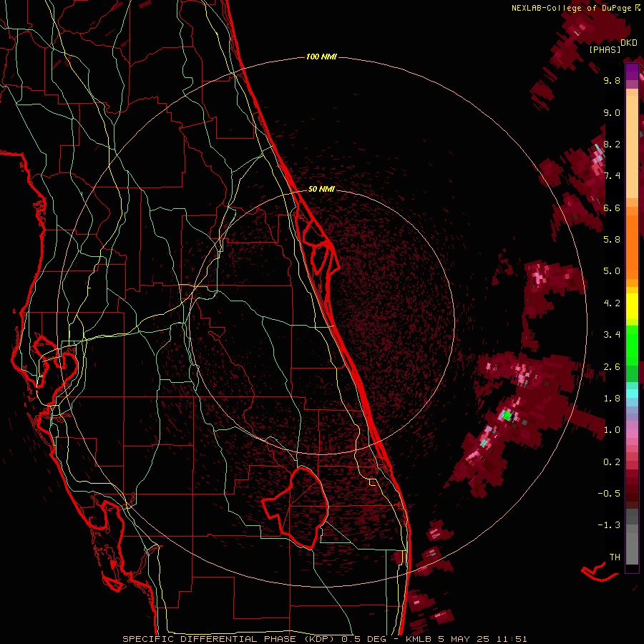Pick the cyan segment of the color scale
Image resolution: width=644 pixels, height=644 pixels.
click(632, 394)
